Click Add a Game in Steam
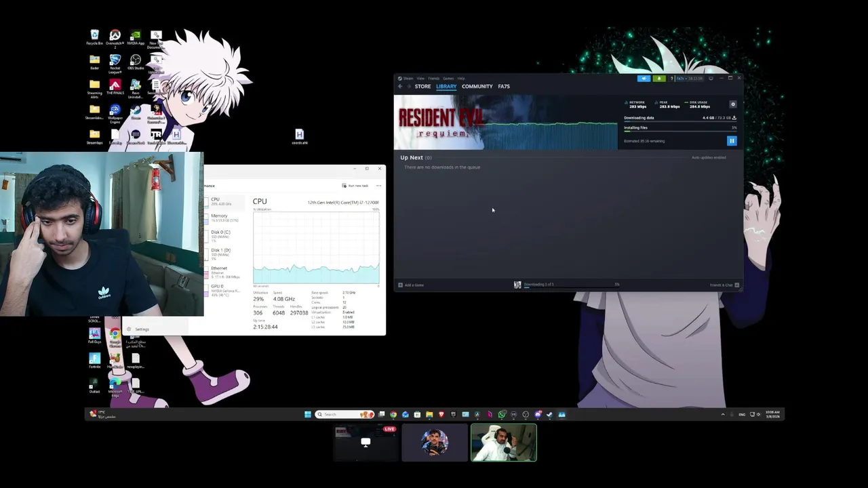 click(x=412, y=285)
